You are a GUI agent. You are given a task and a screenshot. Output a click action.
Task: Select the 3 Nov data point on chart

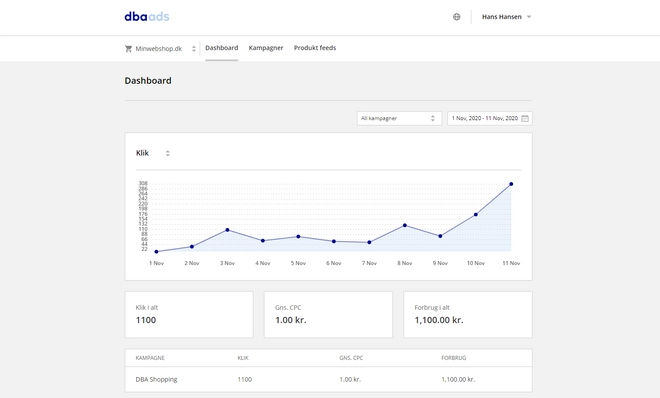click(x=227, y=230)
